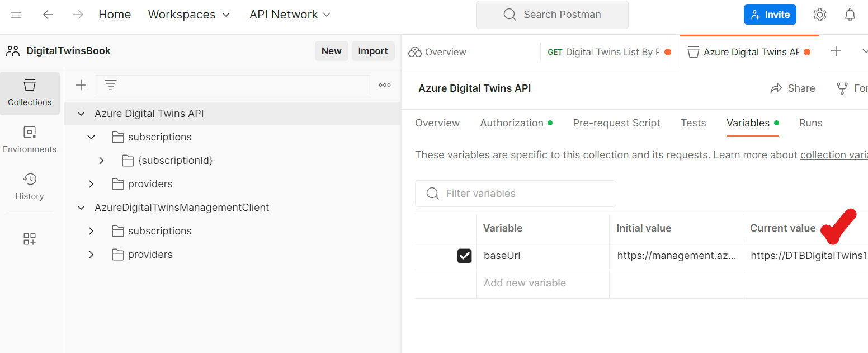Click the Add new variable field

[x=542, y=283]
